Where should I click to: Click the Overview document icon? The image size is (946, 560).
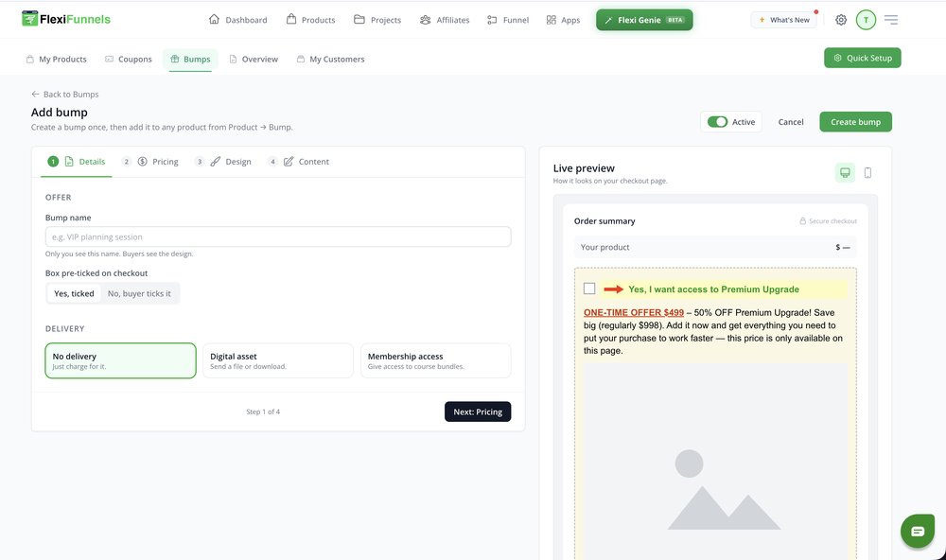(233, 60)
